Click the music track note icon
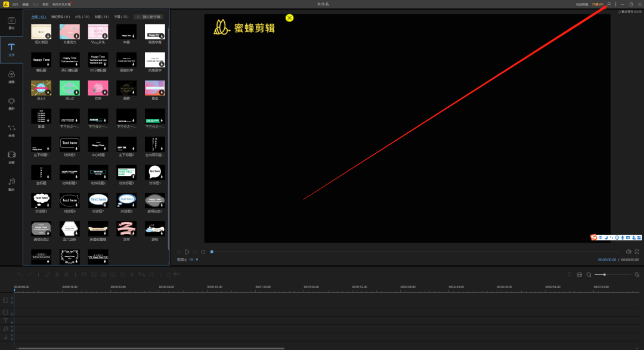This screenshot has height=350, width=644. [5, 329]
